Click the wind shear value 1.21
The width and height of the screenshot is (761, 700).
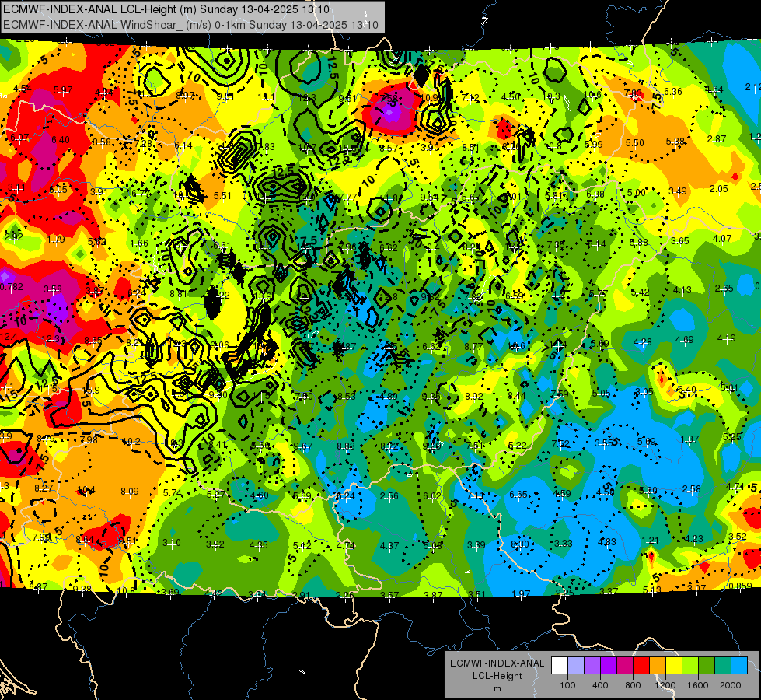point(650,541)
